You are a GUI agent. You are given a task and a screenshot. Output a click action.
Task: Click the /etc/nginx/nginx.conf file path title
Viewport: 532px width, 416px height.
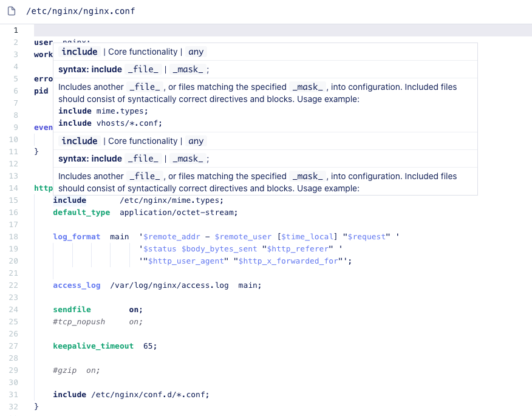pyautogui.click(x=81, y=11)
